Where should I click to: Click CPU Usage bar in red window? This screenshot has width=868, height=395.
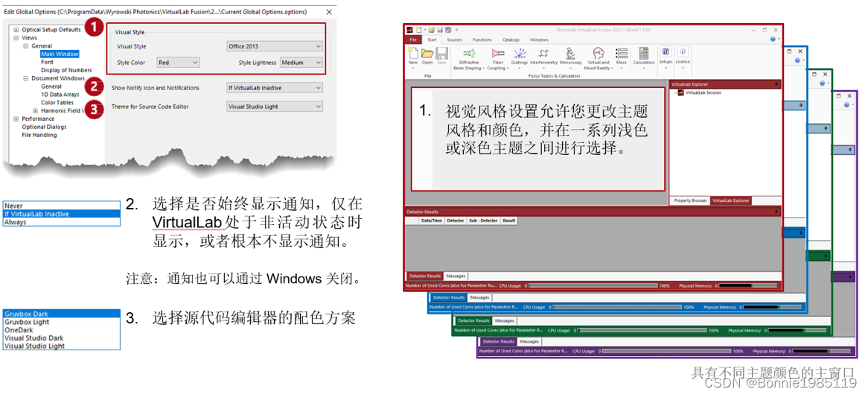click(x=593, y=286)
